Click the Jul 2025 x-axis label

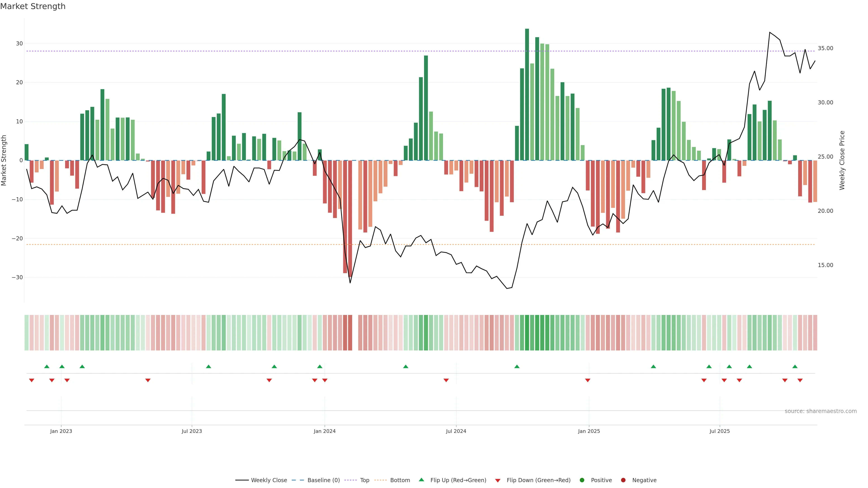pos(719,431)
